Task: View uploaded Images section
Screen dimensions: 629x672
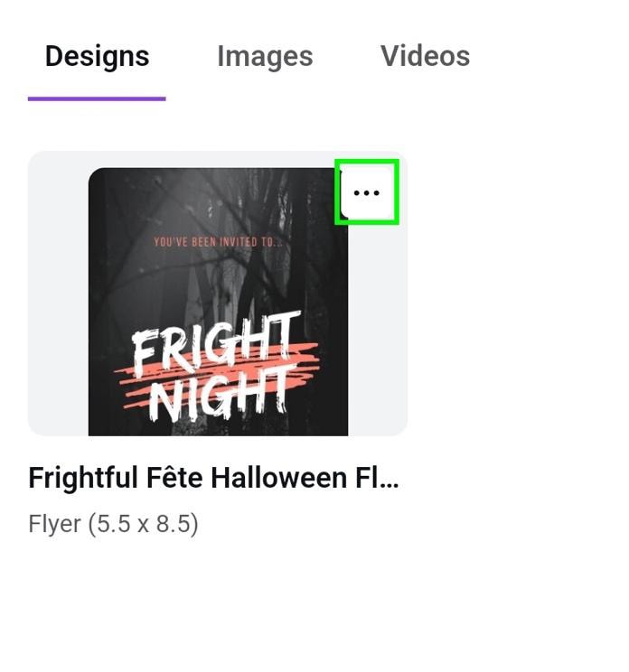Action: 265,56
